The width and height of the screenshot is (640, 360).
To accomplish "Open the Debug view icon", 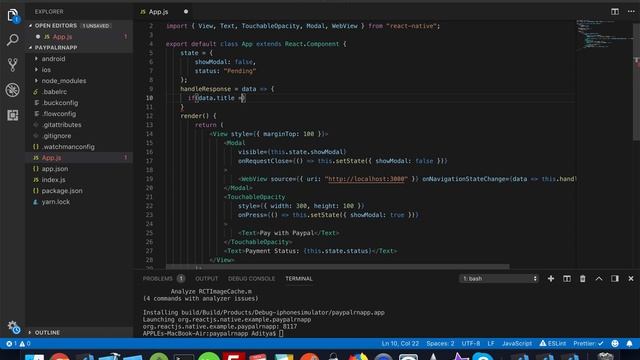I will click(13, 90).
